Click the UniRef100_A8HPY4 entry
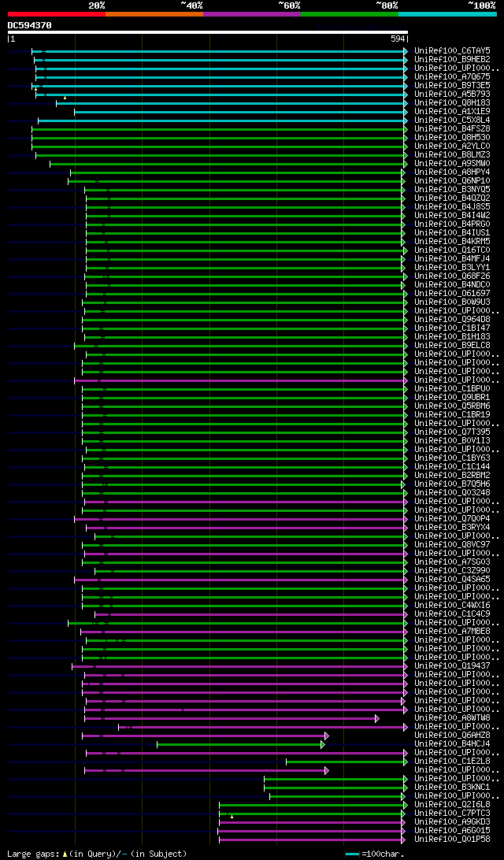The height and width of the screenshot is (860, 504). tap(453, 172)
